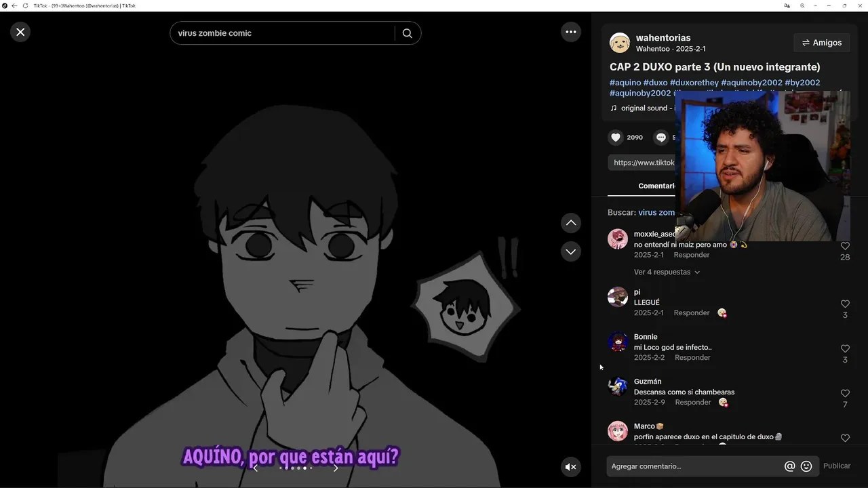
Task: Insert mention with @ icon
Action: [789, 466]
